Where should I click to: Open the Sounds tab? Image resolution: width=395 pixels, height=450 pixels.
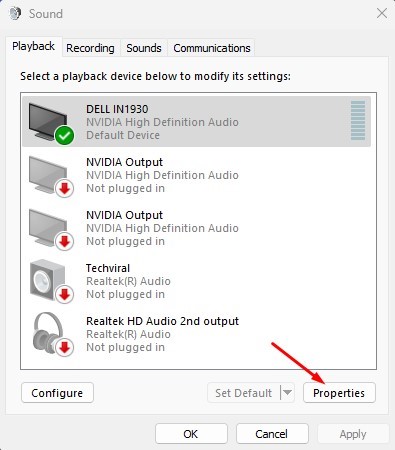[x=144, y=48]
